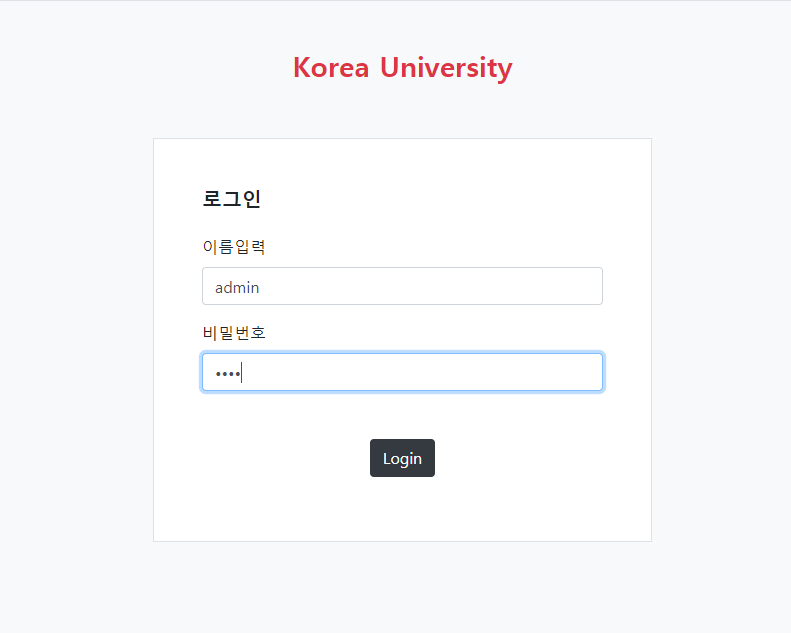
Task: Click the 로그인 heading
Action: pos(232,199)
